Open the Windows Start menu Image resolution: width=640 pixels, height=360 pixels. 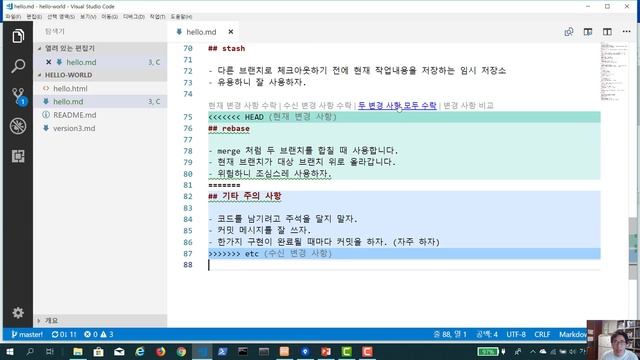pos(10,351)
